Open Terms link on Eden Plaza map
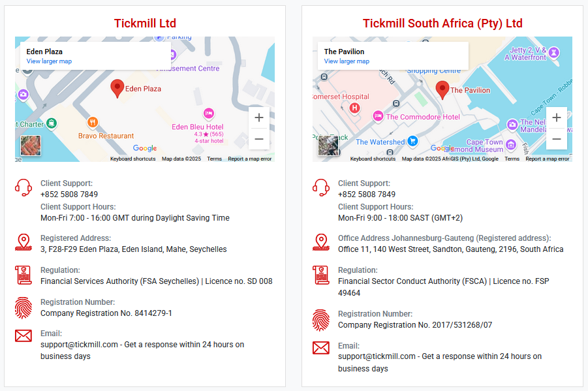Image resolution: width=588 pixels, height=391 pixels. [215, 159]
